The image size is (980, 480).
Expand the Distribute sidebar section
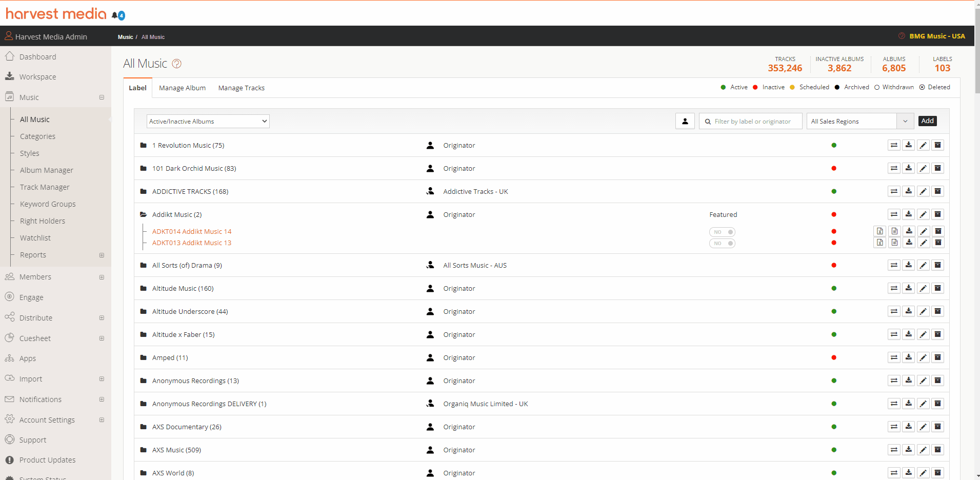click(102, 318)
